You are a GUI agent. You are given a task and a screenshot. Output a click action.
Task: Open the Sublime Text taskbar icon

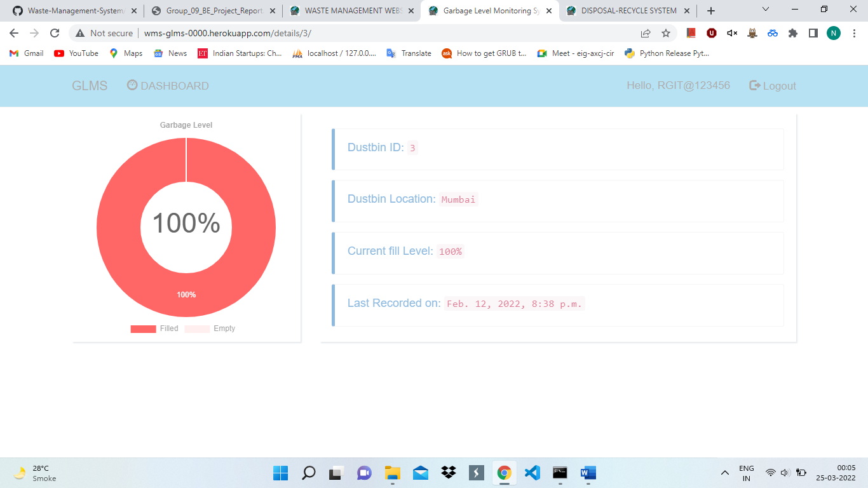tap(476, 473)
